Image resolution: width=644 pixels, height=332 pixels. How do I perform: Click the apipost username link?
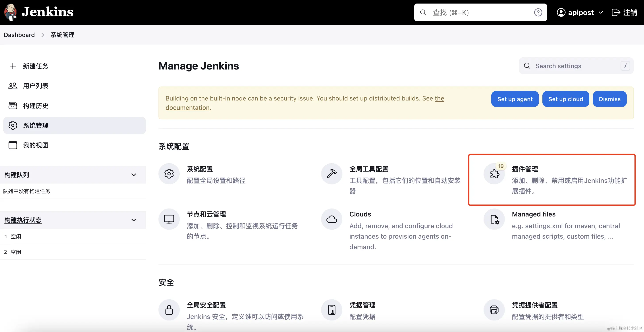581,12
